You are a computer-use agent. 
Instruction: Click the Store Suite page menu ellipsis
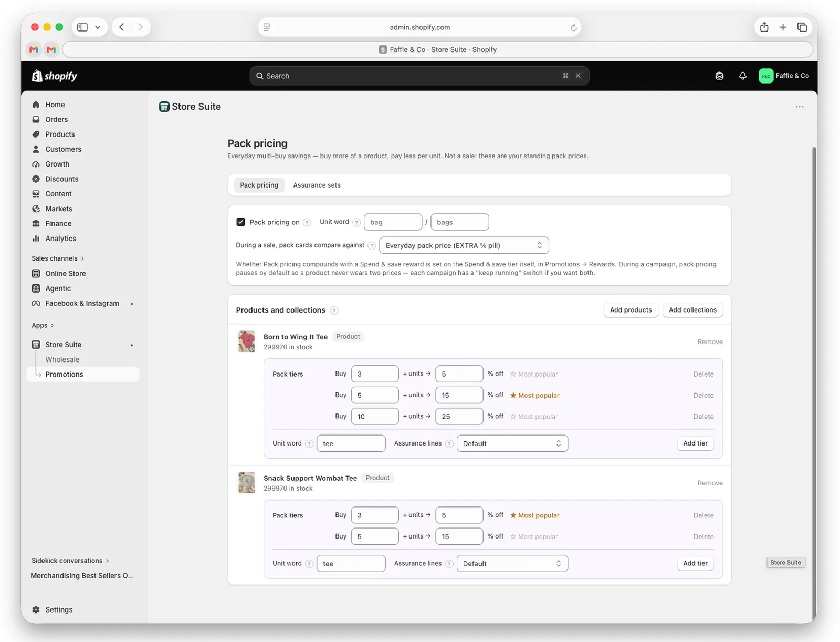pos(799,107)
